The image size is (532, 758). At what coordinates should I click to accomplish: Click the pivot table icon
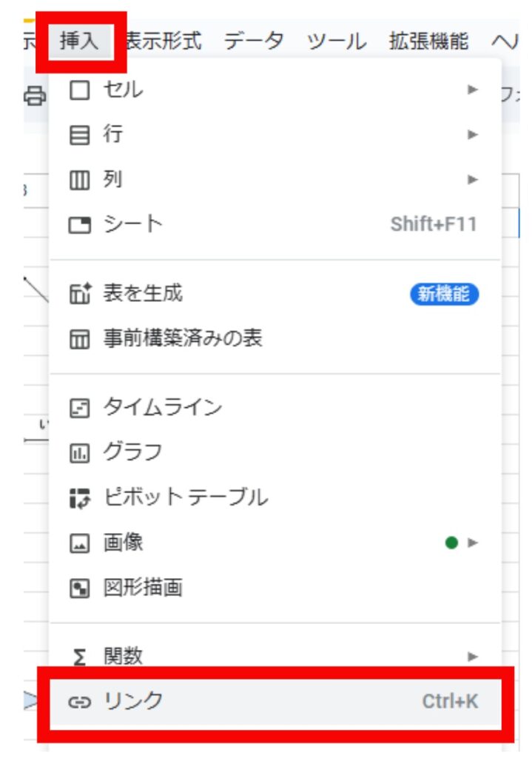pyautogui.click(x=78, y=498)
